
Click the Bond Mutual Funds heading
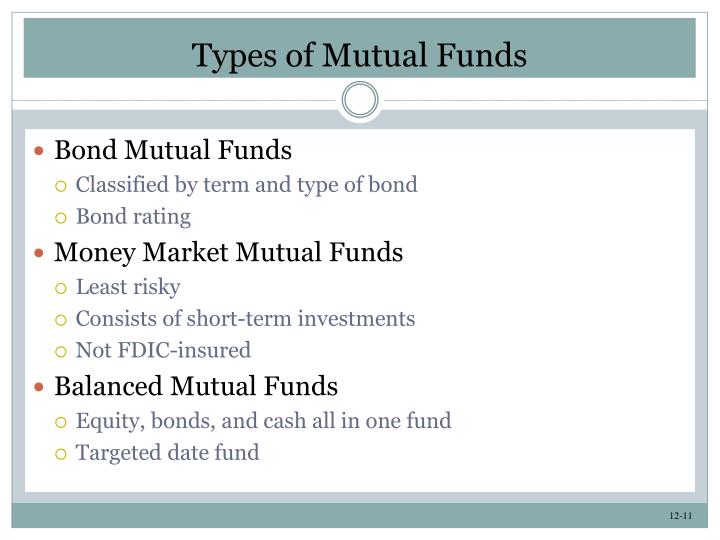coord(173,150)
